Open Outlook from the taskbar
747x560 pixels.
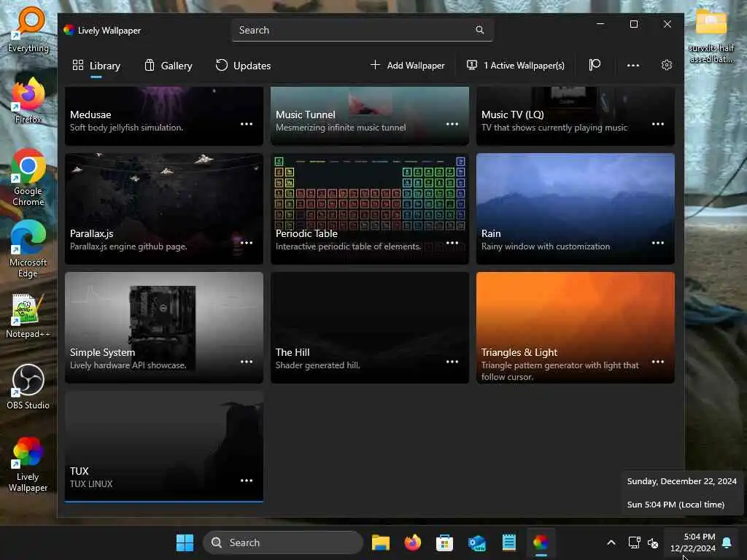[477, 542]
